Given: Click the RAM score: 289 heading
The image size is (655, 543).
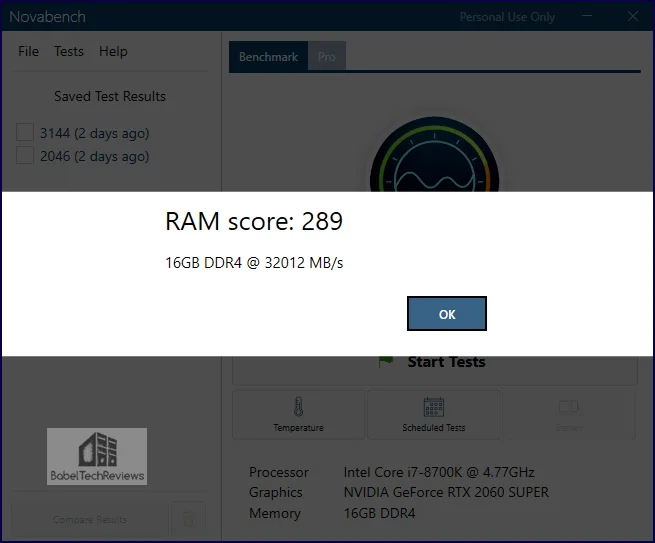Looking at the screenshot, I should coord(254,221).
